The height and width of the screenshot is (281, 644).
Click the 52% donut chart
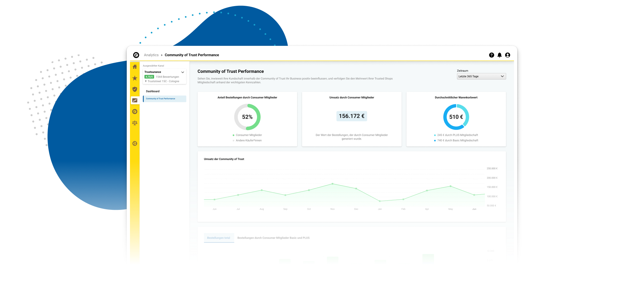[247, 117]
